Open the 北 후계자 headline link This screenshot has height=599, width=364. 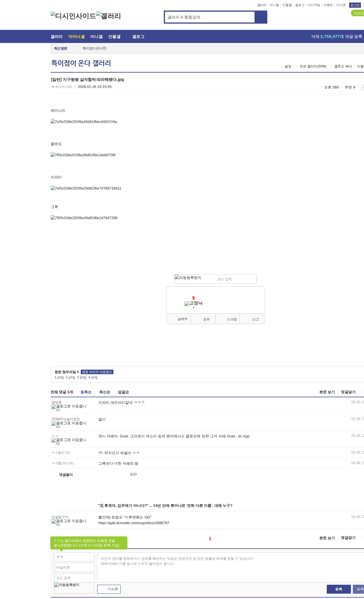click(165, 506)
